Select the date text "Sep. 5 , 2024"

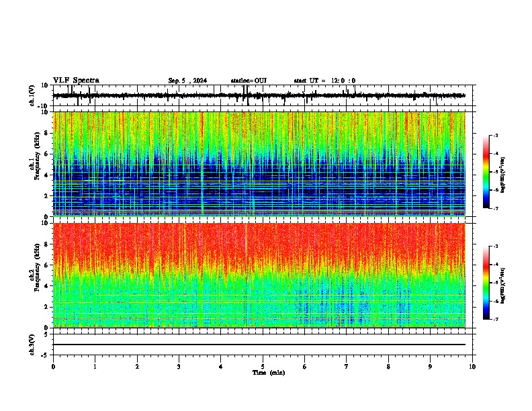(x=187, y=81)
